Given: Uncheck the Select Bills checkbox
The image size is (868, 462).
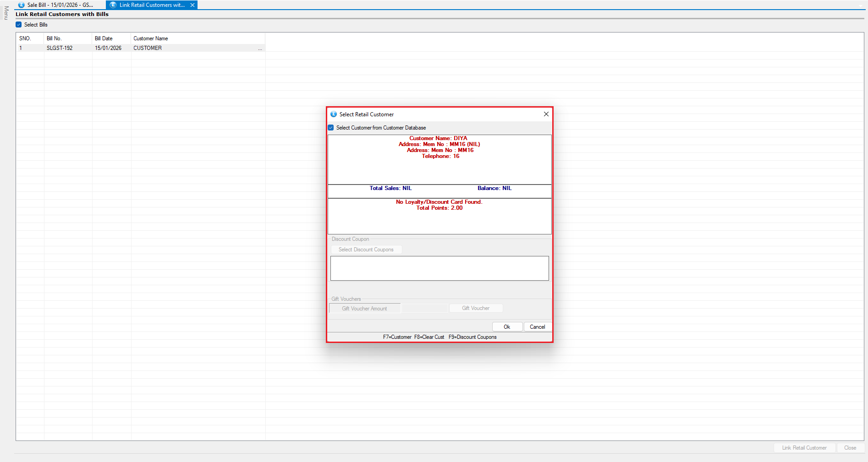Looking at the screenshot, I should click(19, 25).
